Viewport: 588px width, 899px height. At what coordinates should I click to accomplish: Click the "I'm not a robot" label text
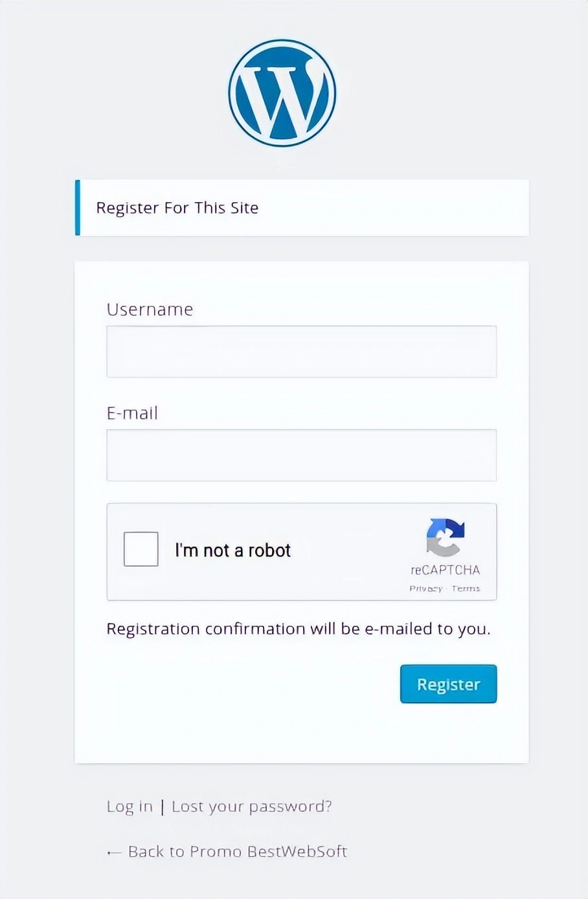(232, 551)
